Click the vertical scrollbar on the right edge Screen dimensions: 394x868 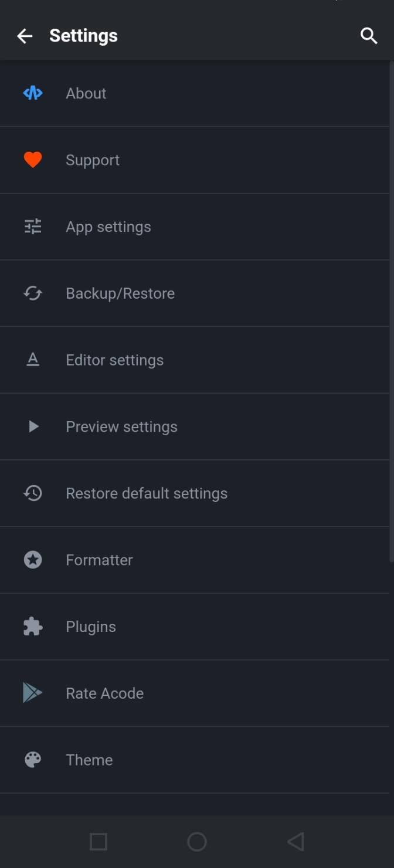tap(392, 311)
